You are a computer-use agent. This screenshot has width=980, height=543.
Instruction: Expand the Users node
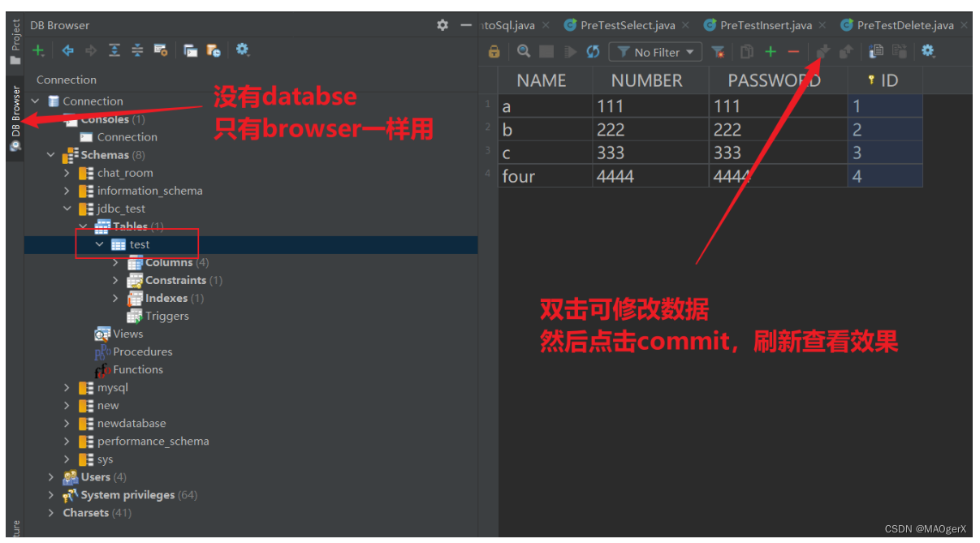(51, 476)
